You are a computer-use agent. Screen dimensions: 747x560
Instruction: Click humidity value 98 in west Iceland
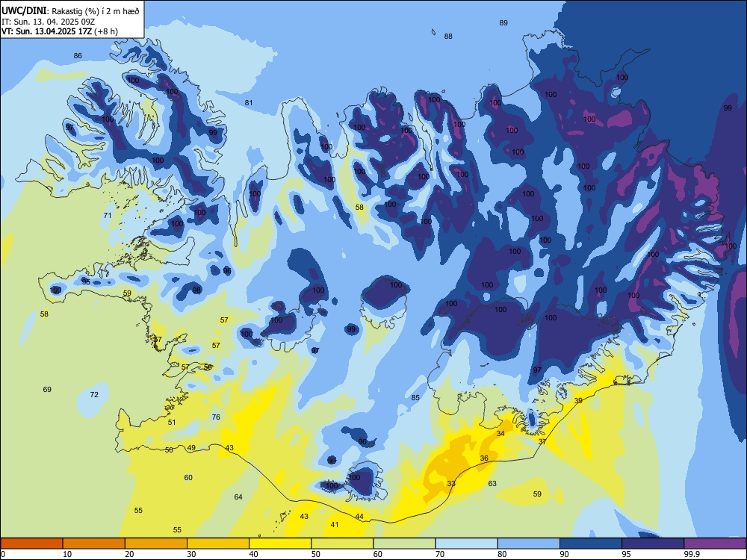coord(196,290)
